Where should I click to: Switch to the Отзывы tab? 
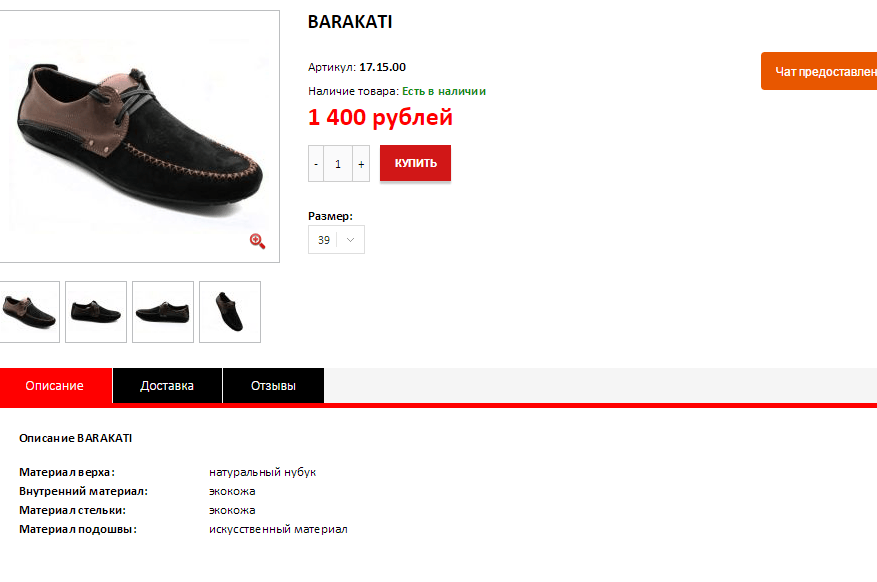pyautogui.click(x=274, y=386)
